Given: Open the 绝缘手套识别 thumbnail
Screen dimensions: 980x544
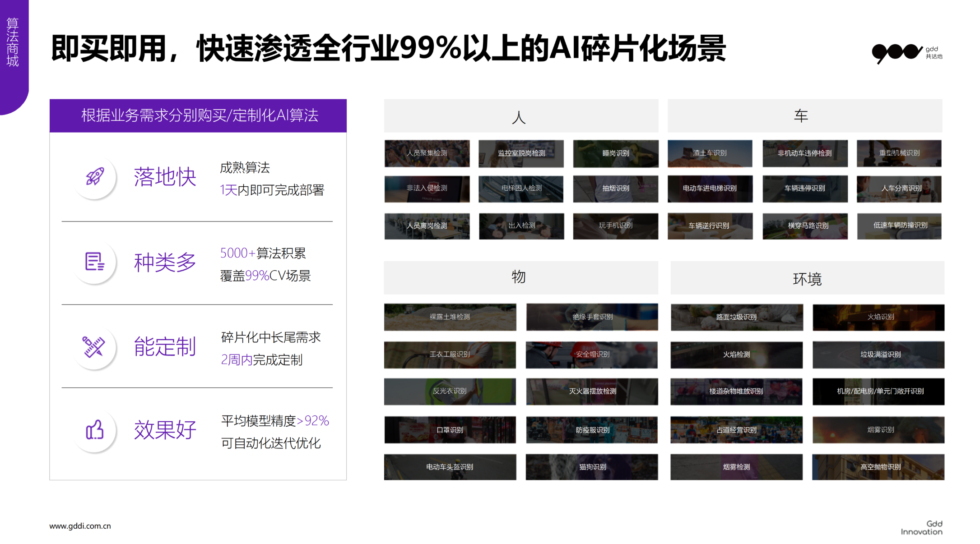Looking at the screenshot, I should click(x=592, y=317).
